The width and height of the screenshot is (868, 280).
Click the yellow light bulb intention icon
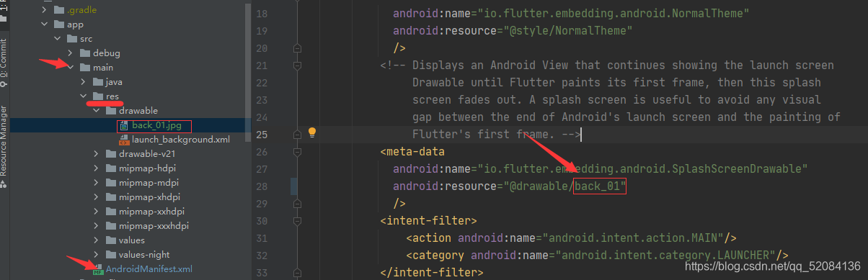point(312,133)
